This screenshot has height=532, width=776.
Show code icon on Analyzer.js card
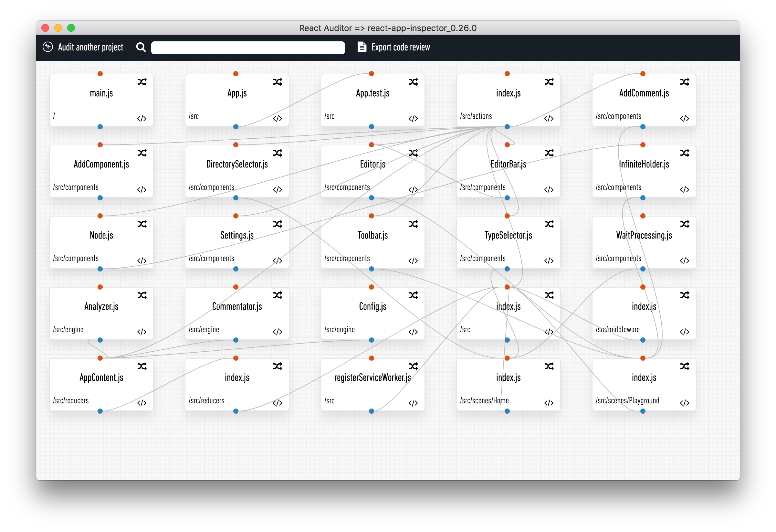point(142,332)
